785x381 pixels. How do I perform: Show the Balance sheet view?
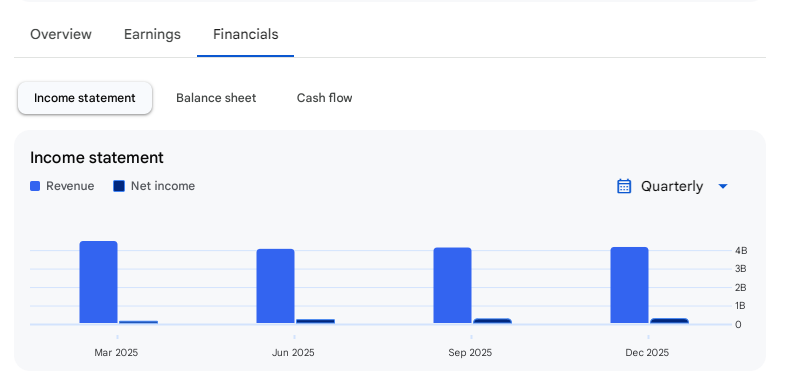(x=216, y=98)
